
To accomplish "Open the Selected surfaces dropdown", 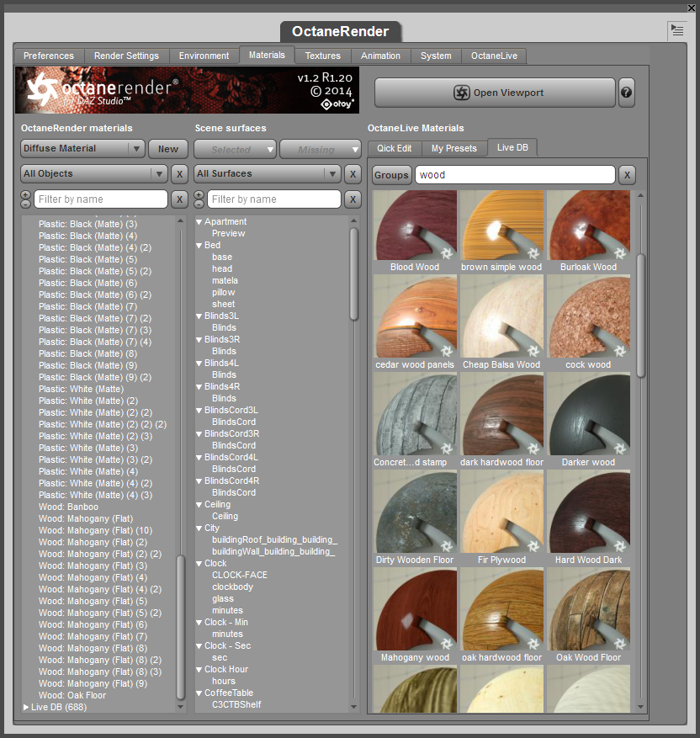I will coord(236,150).
